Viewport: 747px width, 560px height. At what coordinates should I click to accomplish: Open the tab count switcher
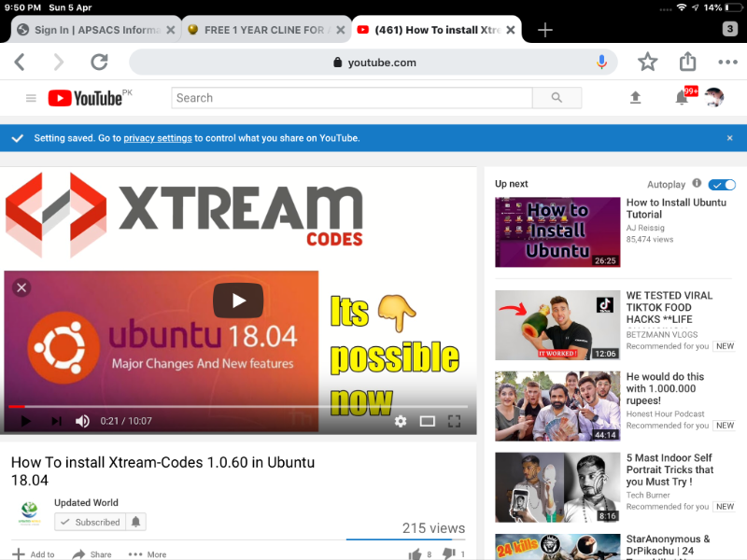(x=730, y=29)
